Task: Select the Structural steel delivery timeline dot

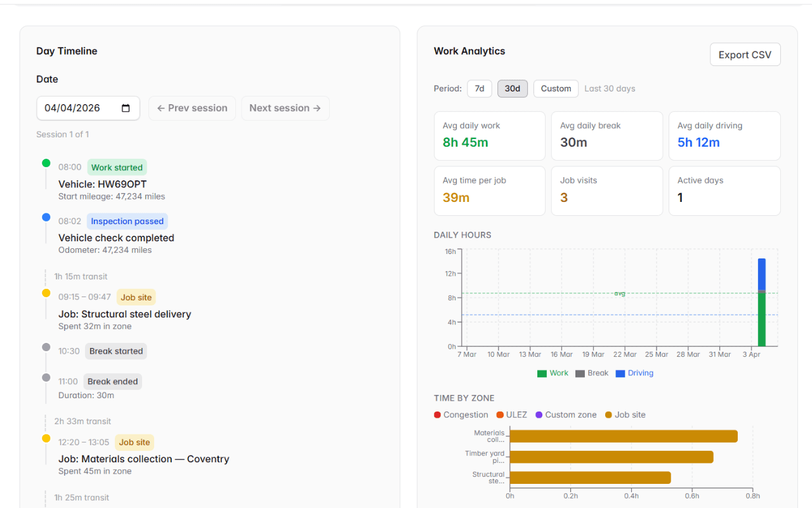Action: (46, 293)
